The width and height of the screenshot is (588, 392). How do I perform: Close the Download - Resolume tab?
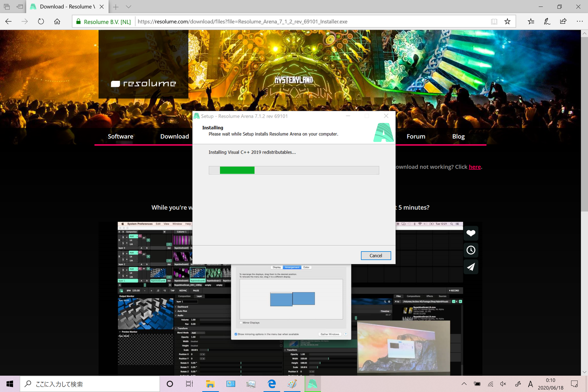coord(102,7)
